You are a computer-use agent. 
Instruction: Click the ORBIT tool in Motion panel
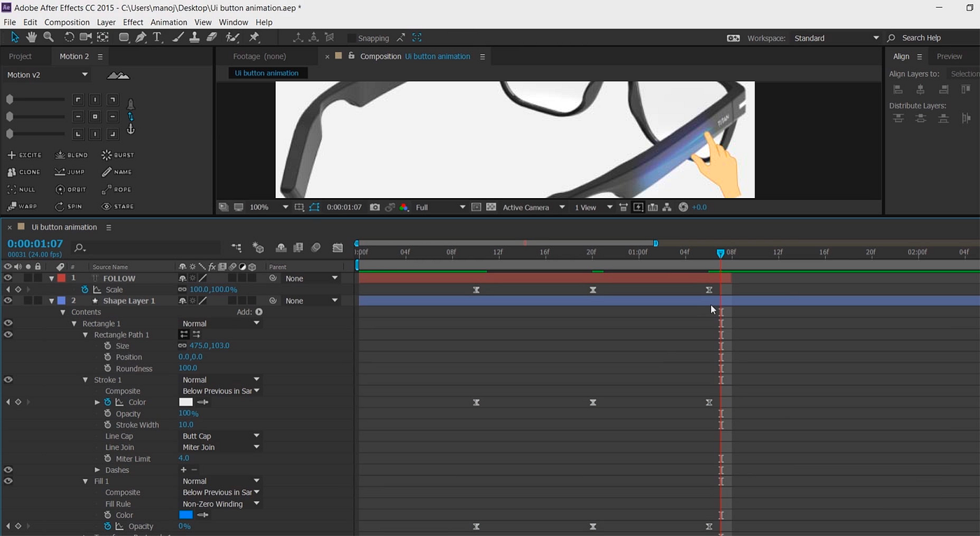coord(71,190)
